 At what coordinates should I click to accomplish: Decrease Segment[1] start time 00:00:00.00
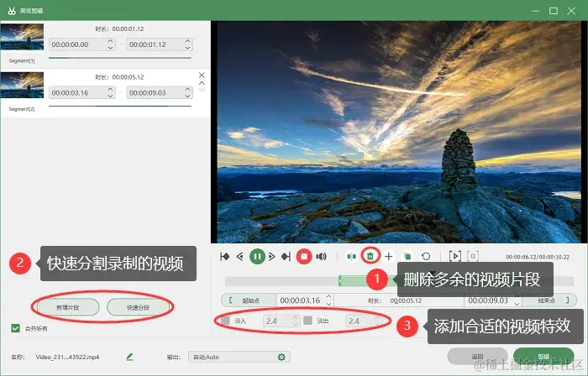pyautogui.click(x=110, y=48)
